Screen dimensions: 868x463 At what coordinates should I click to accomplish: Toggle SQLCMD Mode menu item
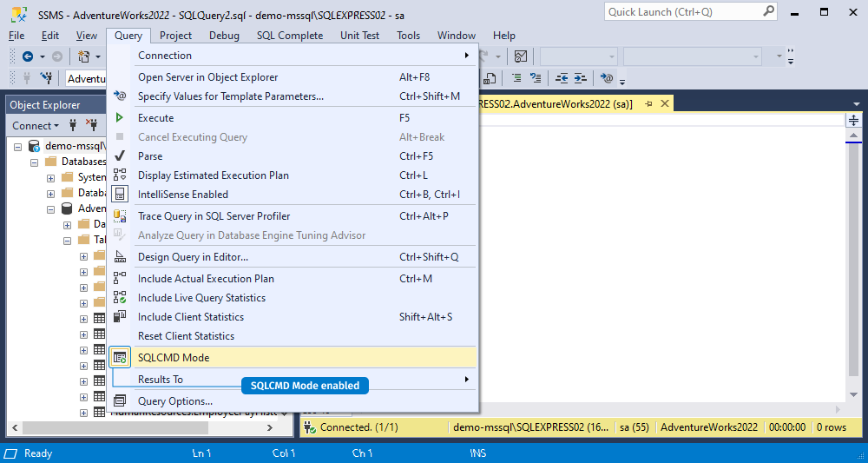click(294, 358)
